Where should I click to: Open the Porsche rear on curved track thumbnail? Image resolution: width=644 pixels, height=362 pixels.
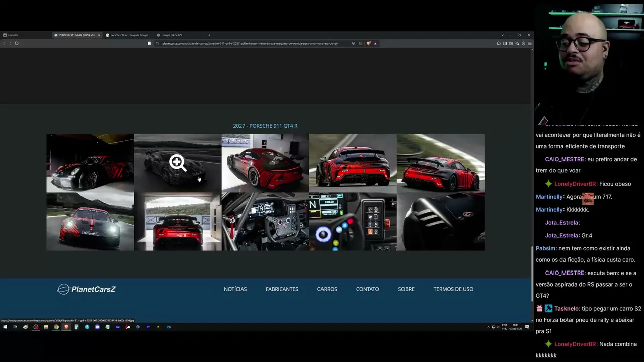click(441, 163)
